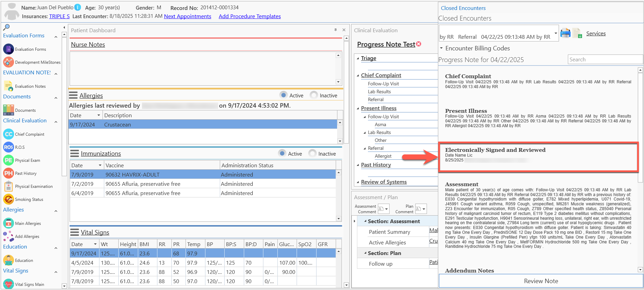Select the 90632 HAVRIX-ADULT immunization row

coord(203,174)
